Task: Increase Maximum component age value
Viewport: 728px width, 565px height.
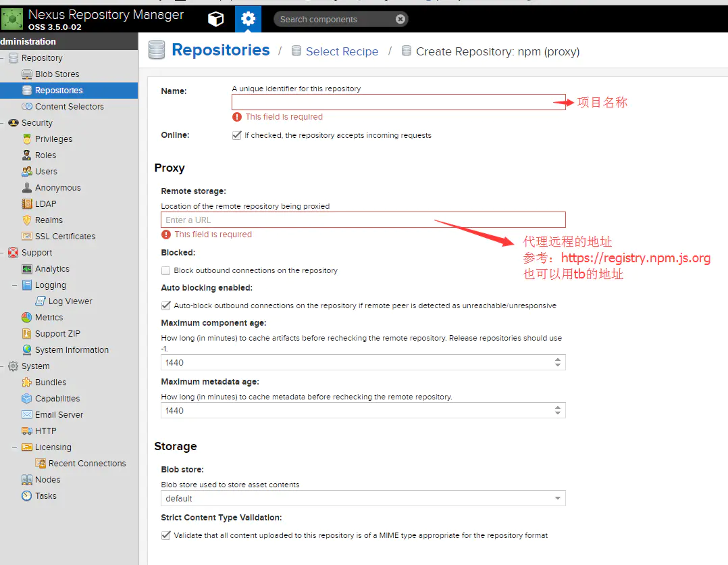Action: tap(558, 359)
